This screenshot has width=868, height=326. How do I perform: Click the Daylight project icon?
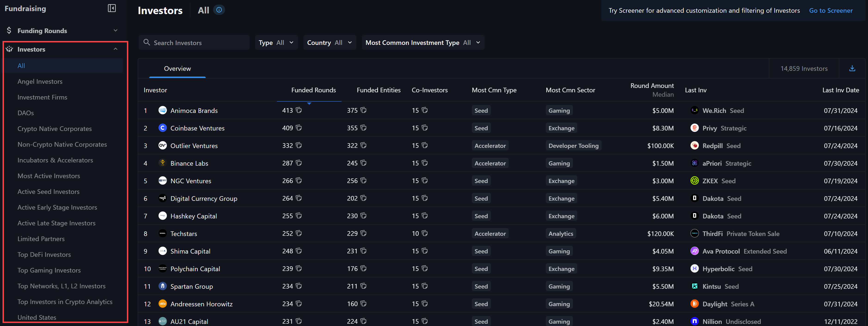694,303
